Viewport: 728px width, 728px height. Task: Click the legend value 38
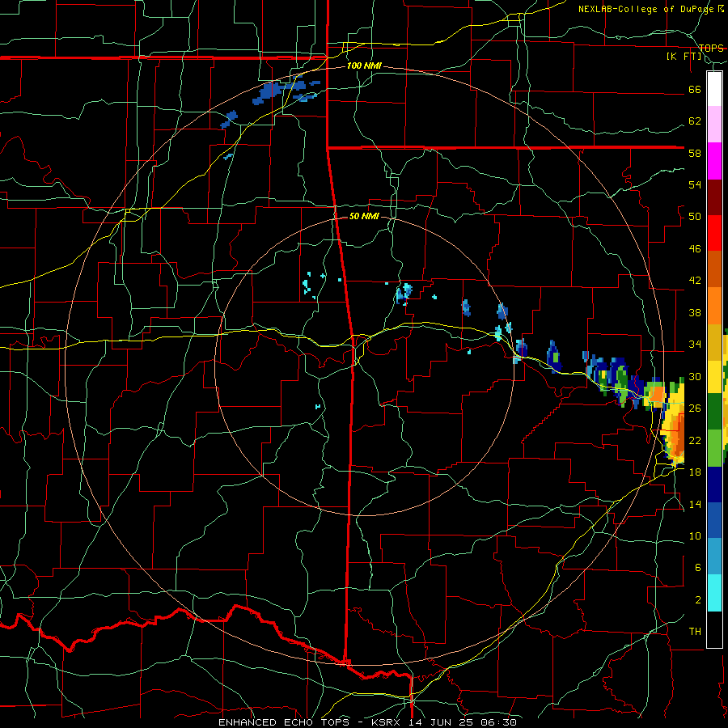[695, 312]
